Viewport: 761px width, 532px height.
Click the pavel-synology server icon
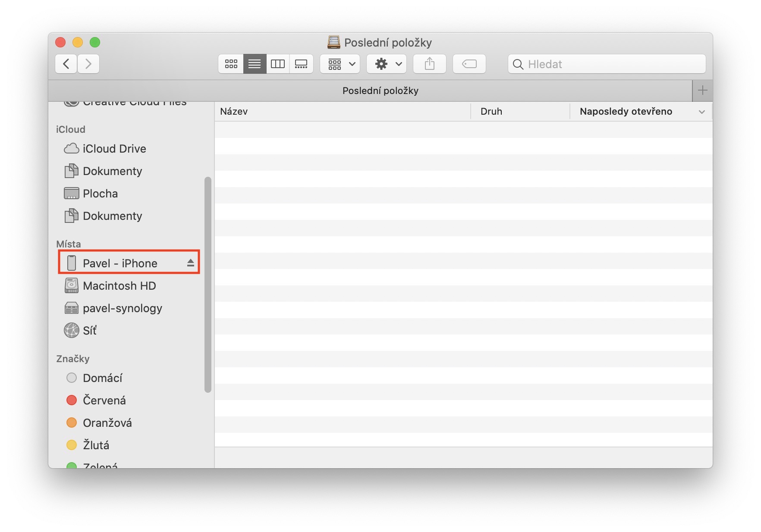pos(72,308)
